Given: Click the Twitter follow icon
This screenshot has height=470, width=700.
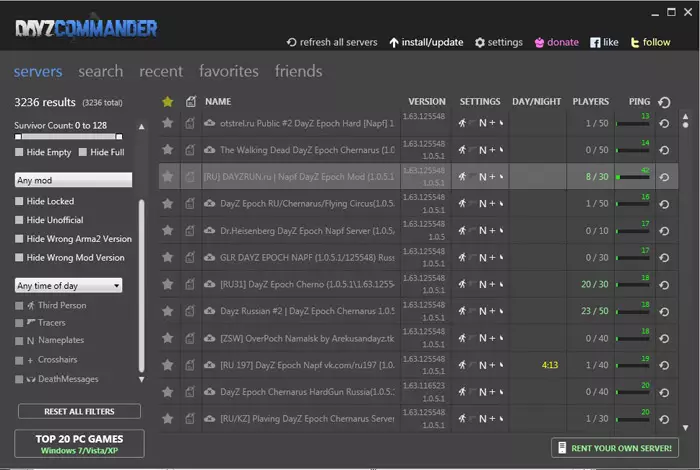Looking at the screenshot, I should pyautogui.click(x=634, y=42).
